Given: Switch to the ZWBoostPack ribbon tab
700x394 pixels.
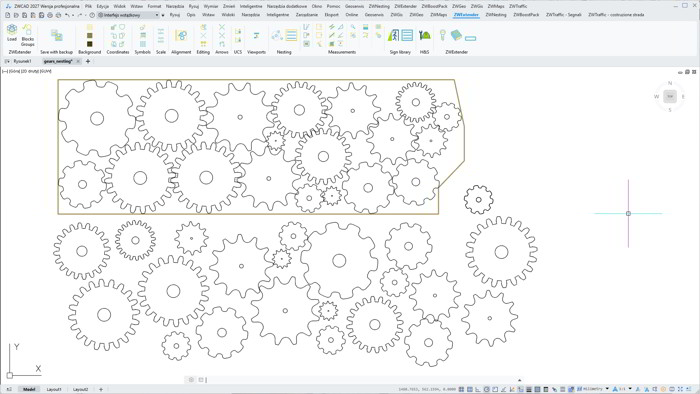Looking at the screenshot, I should coord(526,15).
